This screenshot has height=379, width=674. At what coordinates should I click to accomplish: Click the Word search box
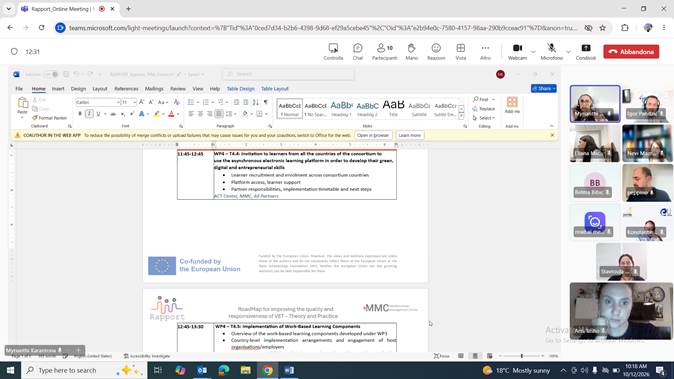[x=288, y=74]
